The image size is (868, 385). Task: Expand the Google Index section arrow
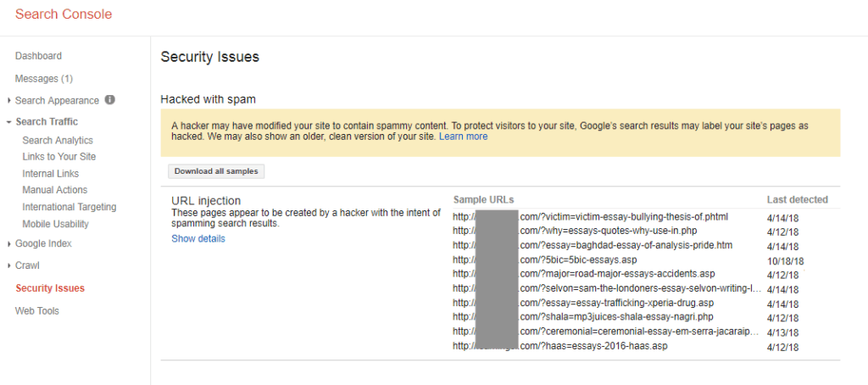click(x=9, y=243)
